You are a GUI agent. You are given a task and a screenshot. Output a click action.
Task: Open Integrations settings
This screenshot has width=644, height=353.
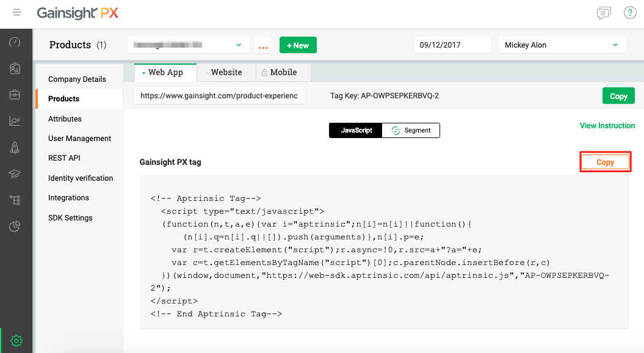(x=68, y=198)
